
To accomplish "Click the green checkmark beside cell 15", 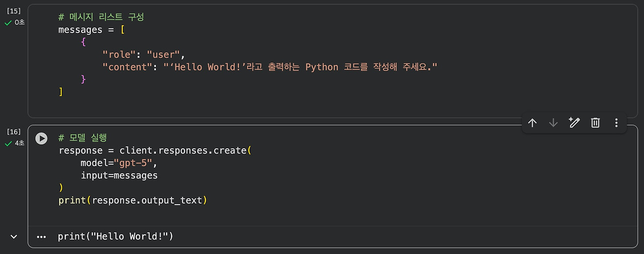I will (x=8, y=23).
